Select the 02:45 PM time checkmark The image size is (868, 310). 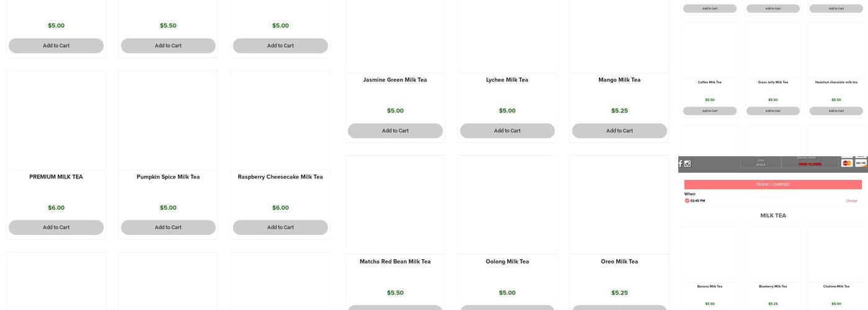coord(687,201)
